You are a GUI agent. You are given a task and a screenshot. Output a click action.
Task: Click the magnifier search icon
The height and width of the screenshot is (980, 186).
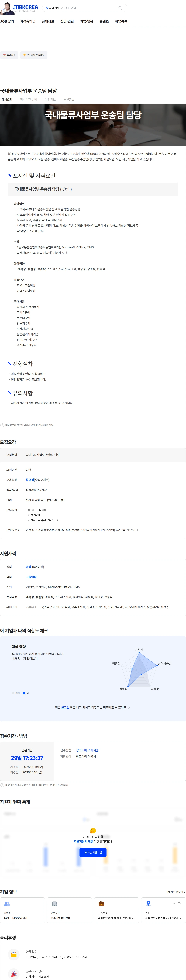coord(120,8)
